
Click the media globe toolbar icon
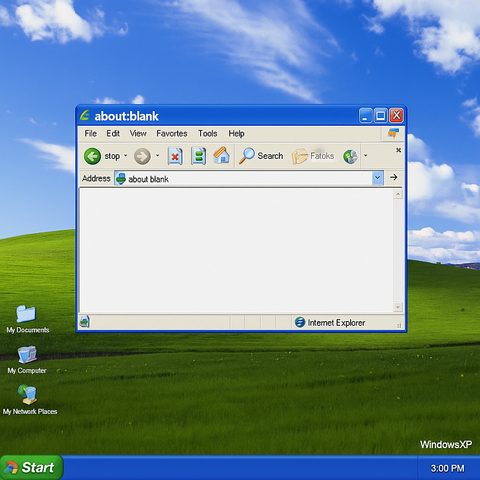pos(350,156)
